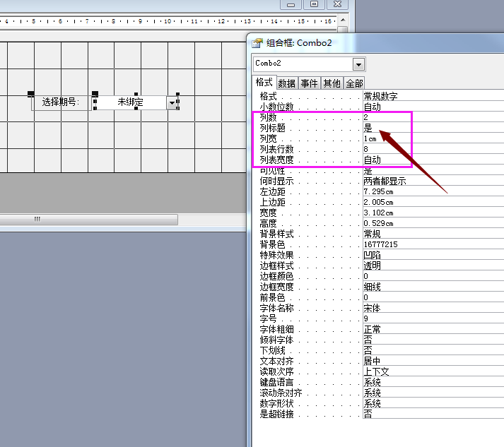Edit the 格式 property value 常规数字
The width and height of the screenshot is (504, 447).
[x=433, y=96]
